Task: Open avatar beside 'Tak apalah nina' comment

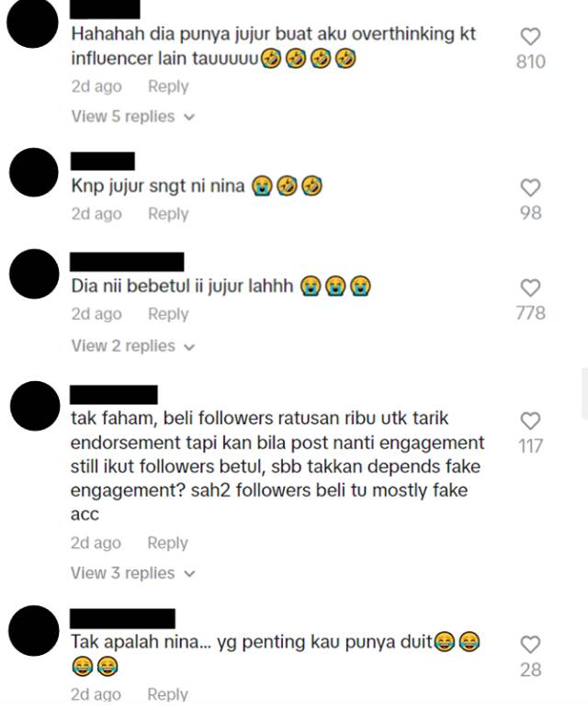Action: coord(34,631)
